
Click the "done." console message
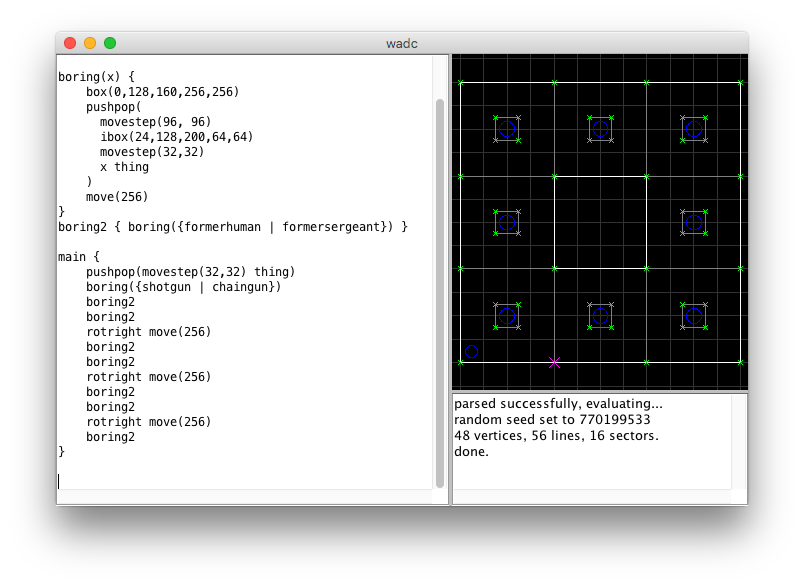click(x=472, y=452)
